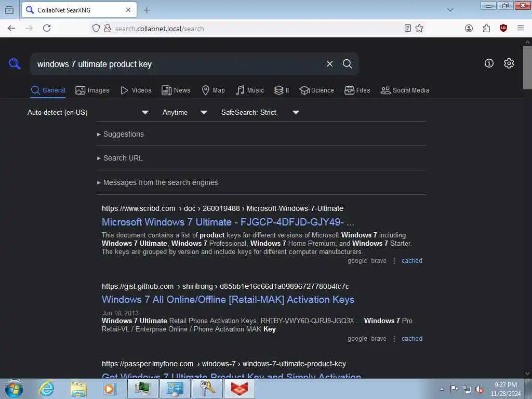Expand Messages from the search engines

[x=160, y=182]
